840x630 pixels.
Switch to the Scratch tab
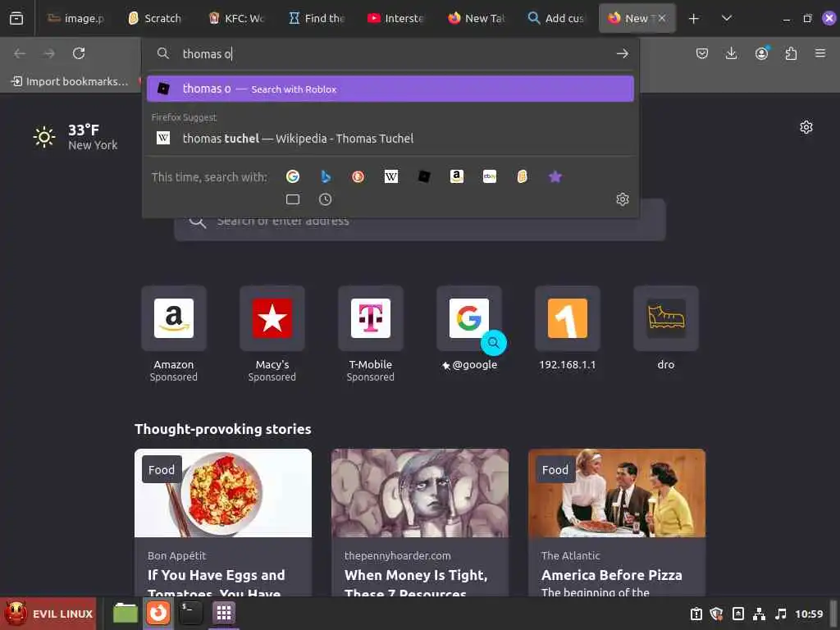155,18
